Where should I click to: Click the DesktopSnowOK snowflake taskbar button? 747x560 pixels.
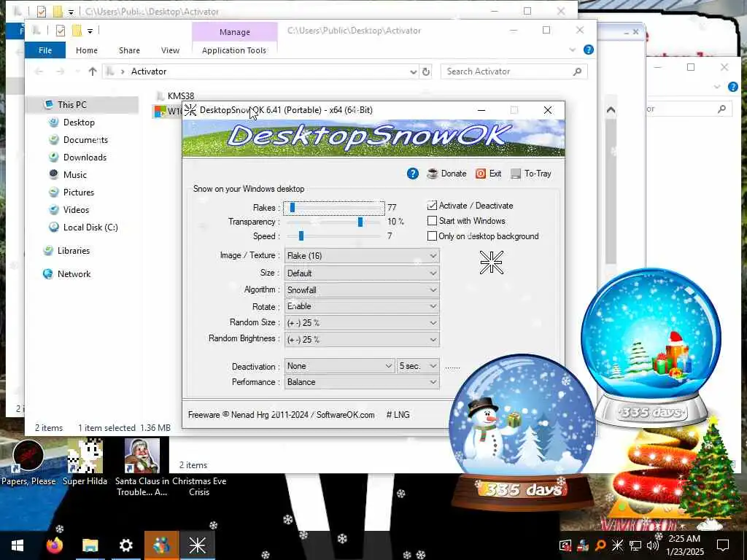197,545
